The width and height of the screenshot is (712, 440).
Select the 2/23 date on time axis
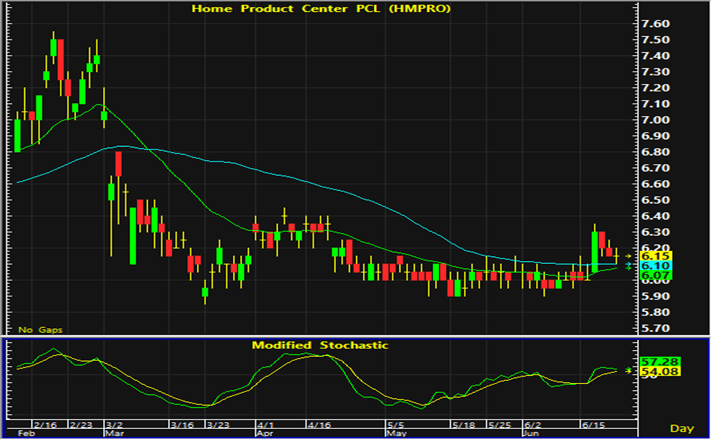pyautogui.click(x=81, y=425)
